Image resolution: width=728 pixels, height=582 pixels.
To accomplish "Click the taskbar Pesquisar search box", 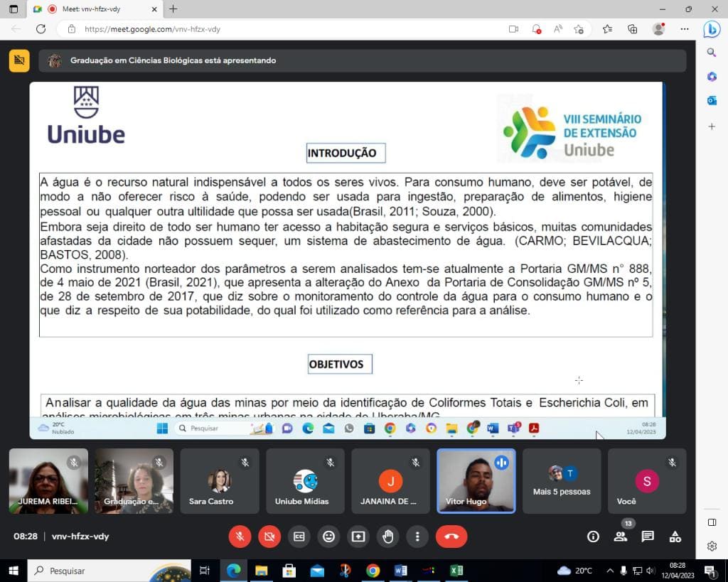I will [x=109, y=571].
